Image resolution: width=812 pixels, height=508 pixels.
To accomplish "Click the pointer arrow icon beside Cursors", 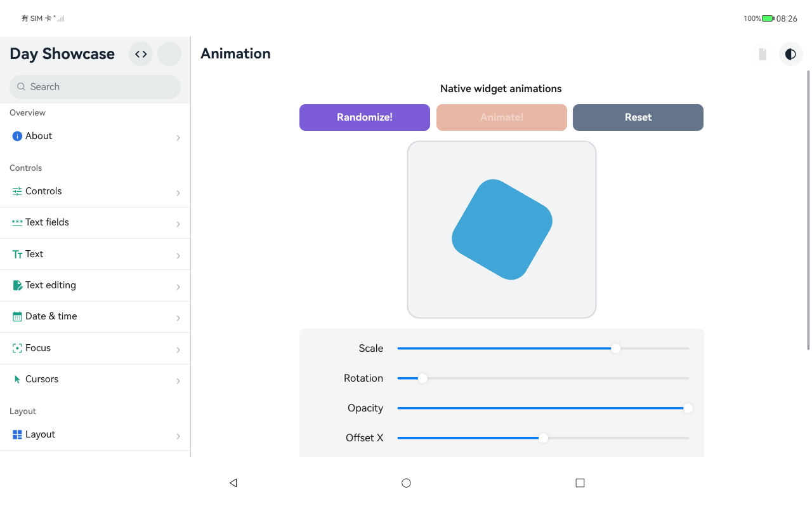I will [17, 379].
